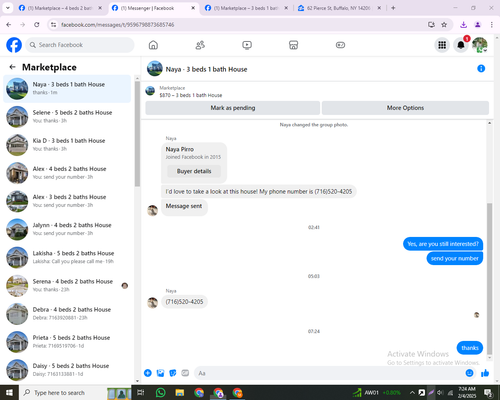View site information icon in address bar
Viewport: 500px width, 400px height.
click(x=53, y=25)
